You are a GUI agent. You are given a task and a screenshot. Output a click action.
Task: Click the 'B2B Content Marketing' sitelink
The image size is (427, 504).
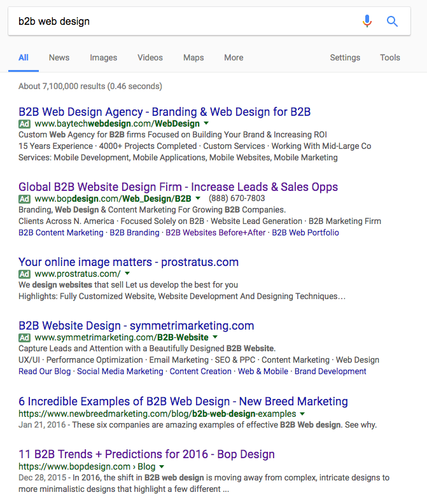tap(60, 232)
